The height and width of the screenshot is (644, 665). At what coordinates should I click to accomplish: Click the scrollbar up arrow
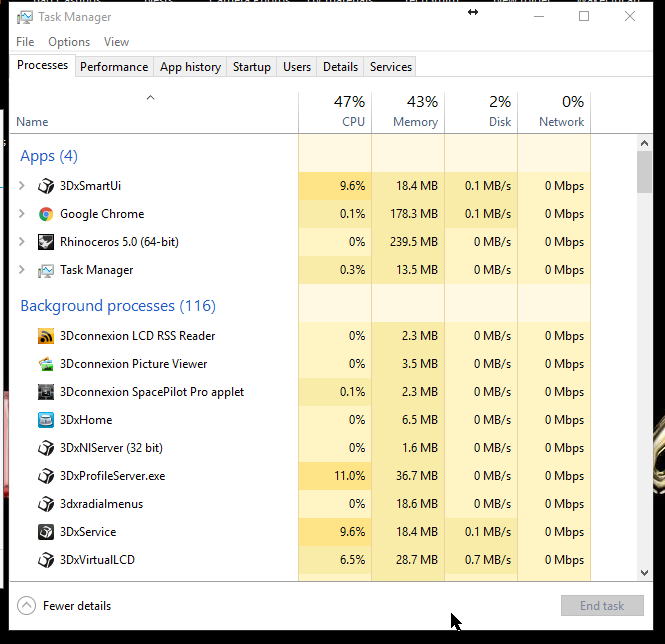645,143
